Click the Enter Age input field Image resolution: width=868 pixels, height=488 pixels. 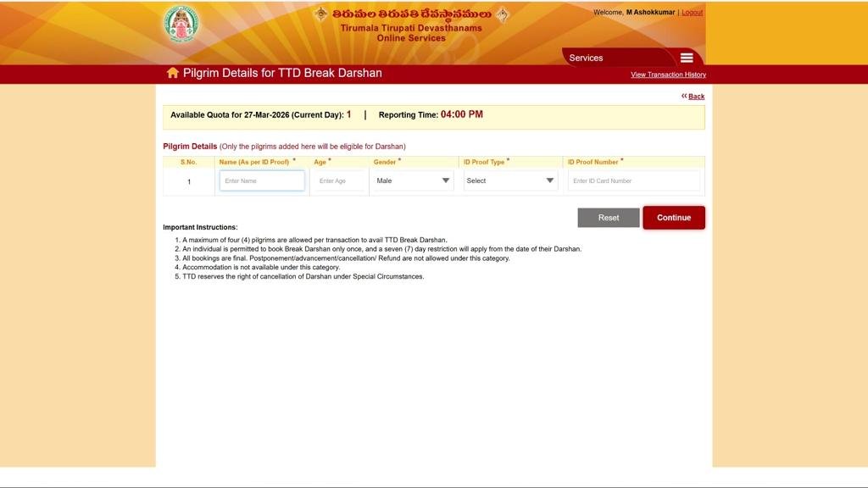338,180
